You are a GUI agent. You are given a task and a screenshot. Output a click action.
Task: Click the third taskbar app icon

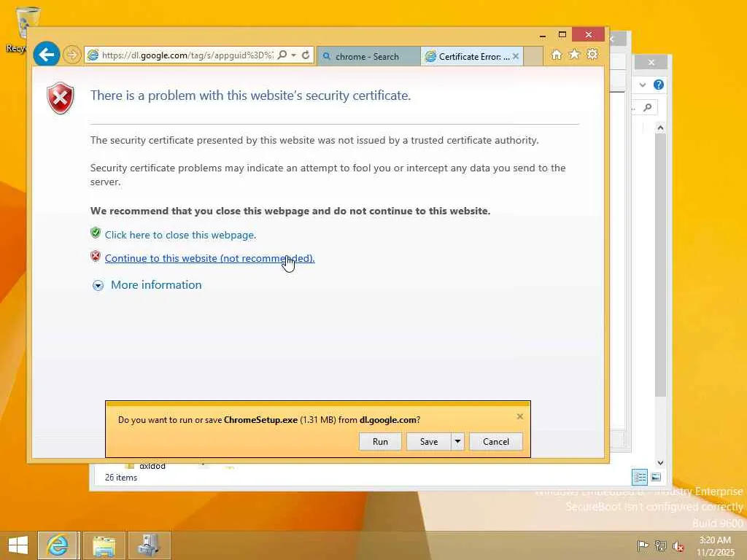click(149, 545)
